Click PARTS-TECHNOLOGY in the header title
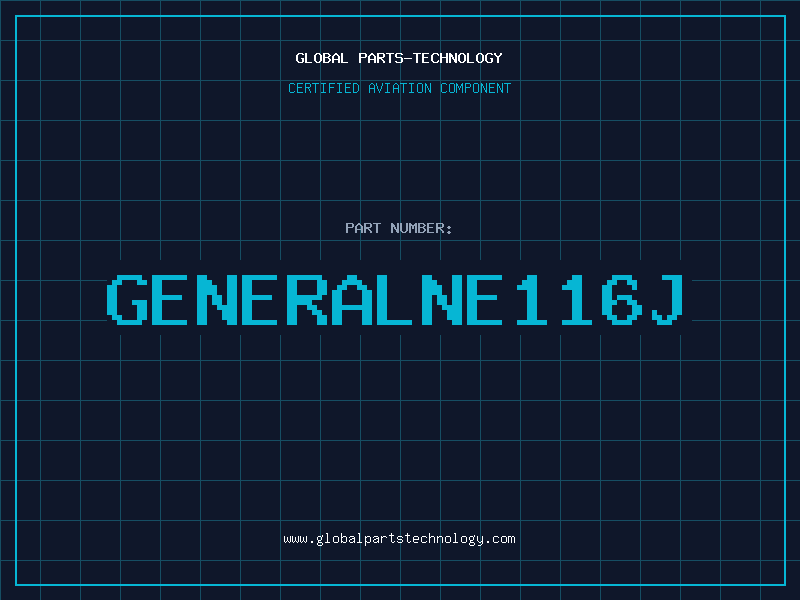Viewport: 800px width, 600px height. click(x=430, y=58)
